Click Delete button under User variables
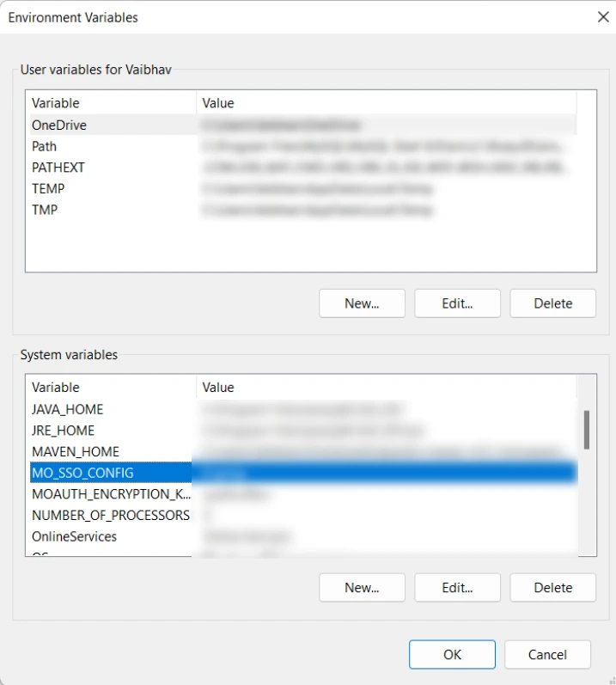Image resolution: width=616 pixels, height=685 pixels. point(552,303)
